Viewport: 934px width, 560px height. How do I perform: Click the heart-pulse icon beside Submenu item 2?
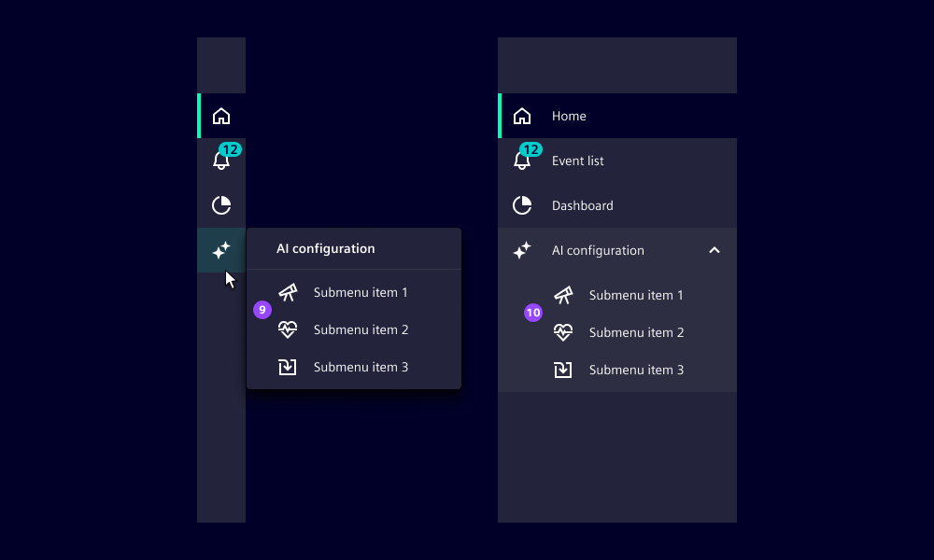[288, 329]
